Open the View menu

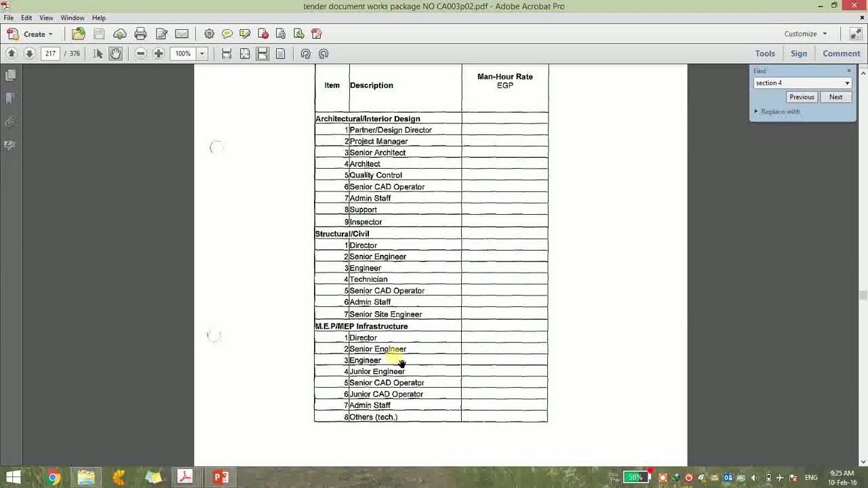(46, 18)
